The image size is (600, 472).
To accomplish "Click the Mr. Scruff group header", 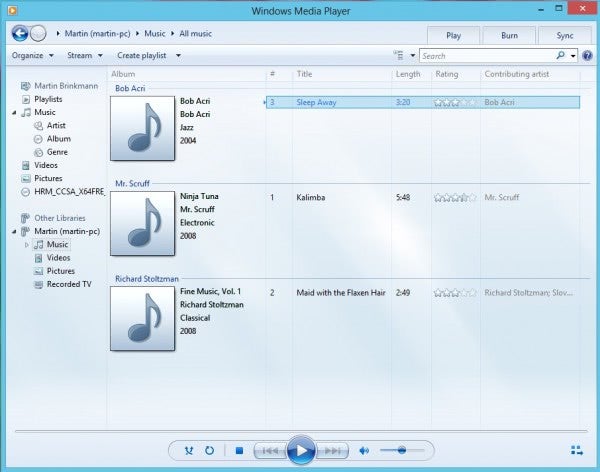I will pos(132,184).
